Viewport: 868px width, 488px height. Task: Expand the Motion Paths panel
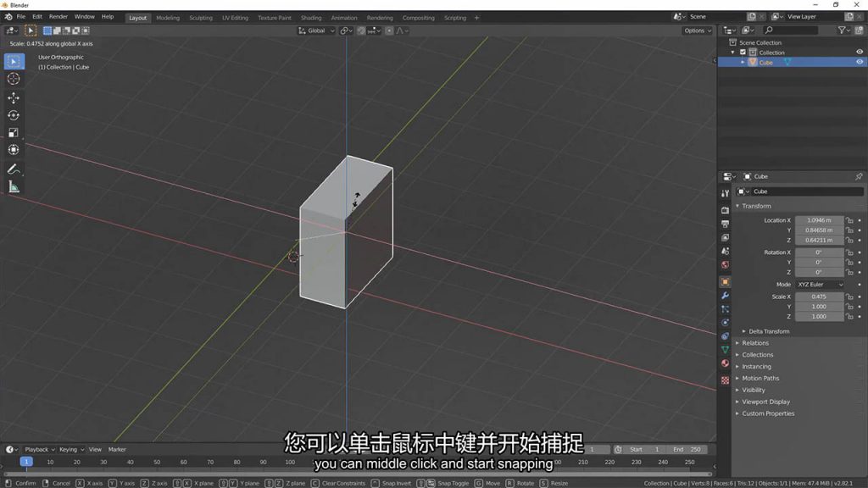(x=760, y=379)
